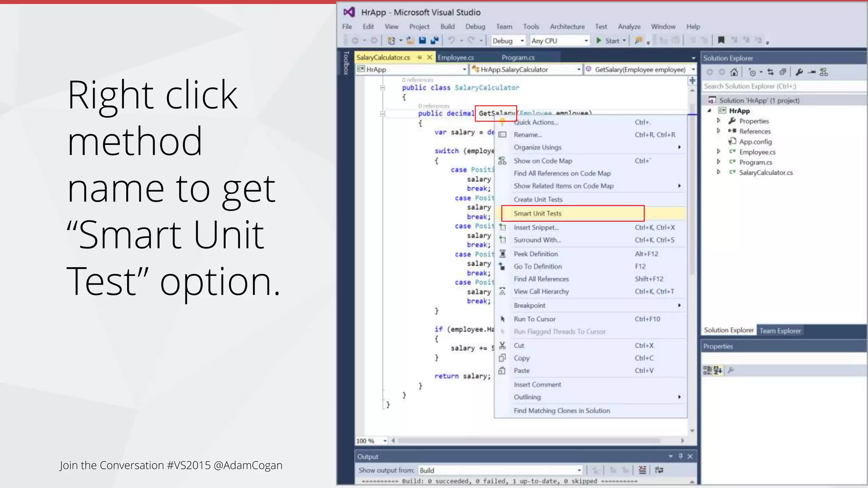Image resolution: width=868 pixels, height=488 pixels.
Task: Expand the Program.cs tree node
Action: tap(718, 162)
